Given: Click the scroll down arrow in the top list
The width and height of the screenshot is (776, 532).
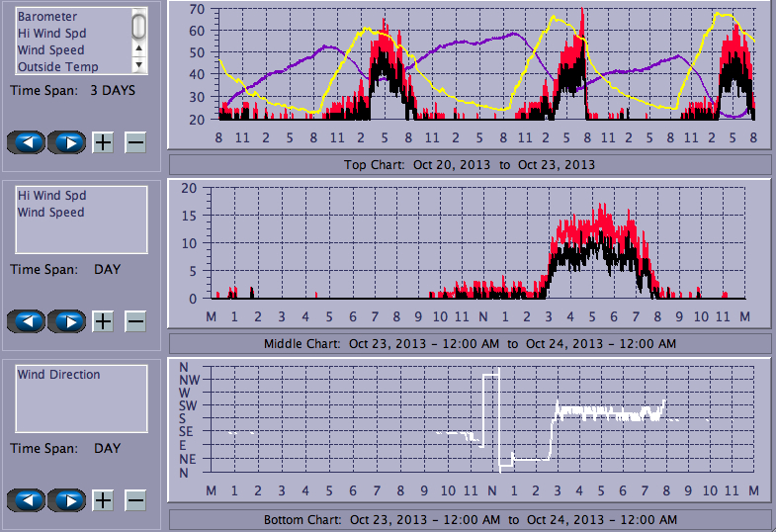Looking at the screenshot, I should coord(139,64).
